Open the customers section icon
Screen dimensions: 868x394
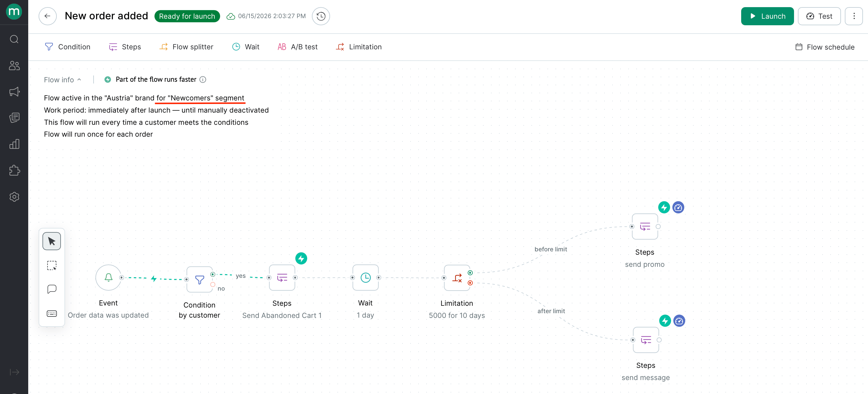pos(14,65)
